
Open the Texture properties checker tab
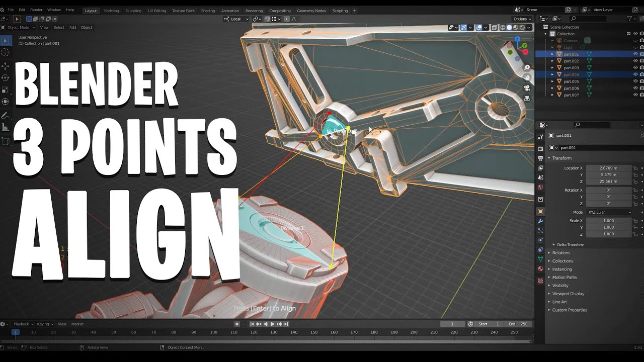540,281
